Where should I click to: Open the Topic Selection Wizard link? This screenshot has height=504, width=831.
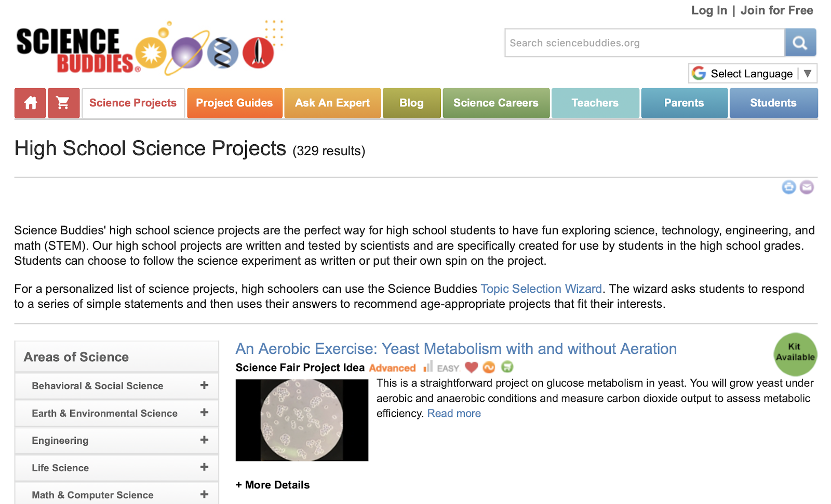click(541, 289)
